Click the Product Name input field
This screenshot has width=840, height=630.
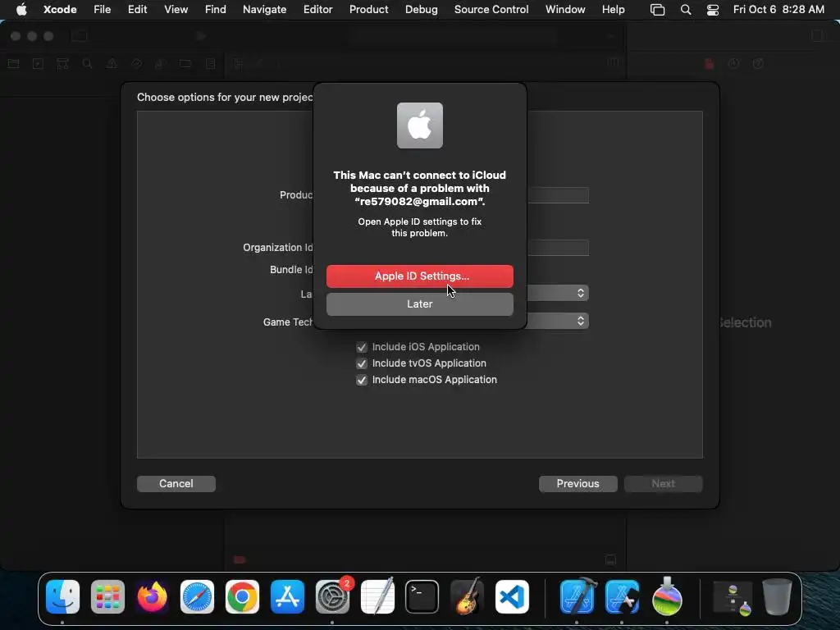pyautogui.click(x=558, y=195)
